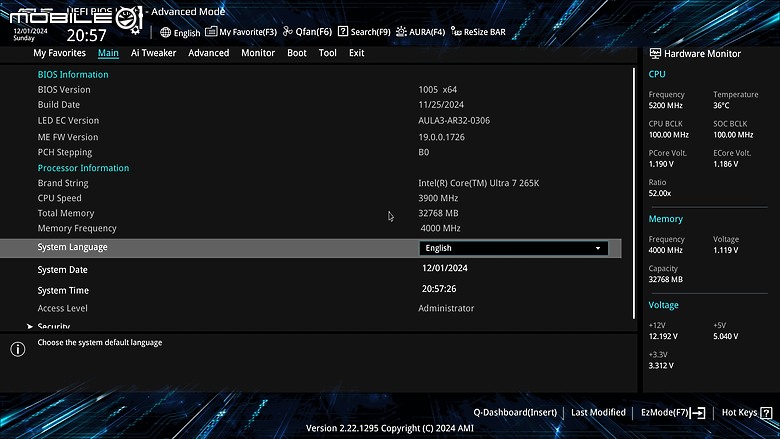Click Total Memory value 32768 MB
This screenshot has width=780, height=439.
(x=438, y=213)
